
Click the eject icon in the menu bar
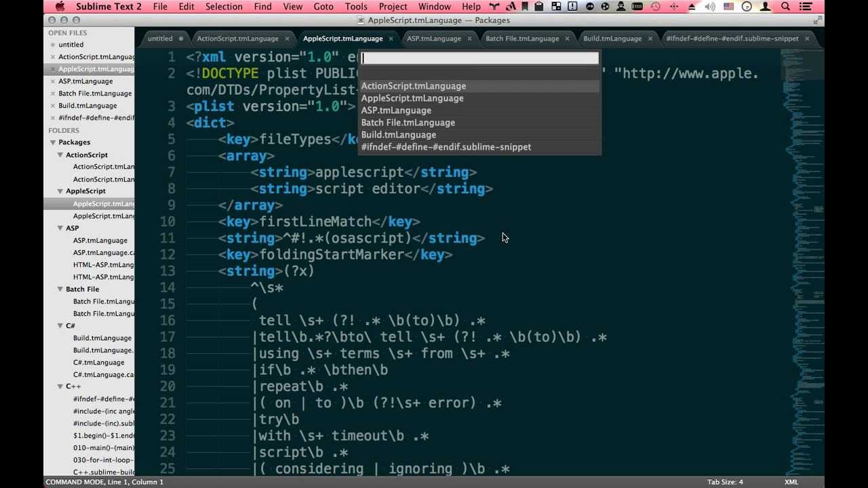pyautogui.click(x=692, y=7)
